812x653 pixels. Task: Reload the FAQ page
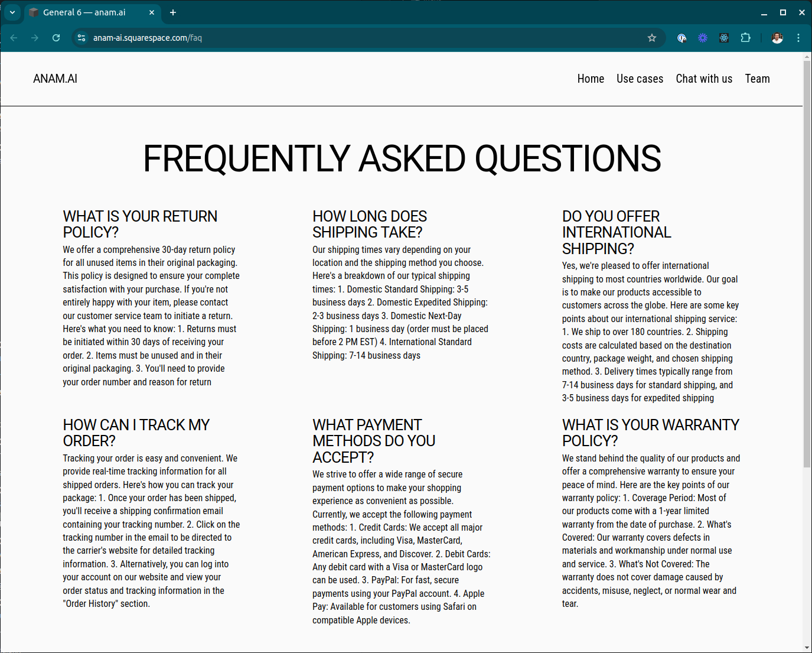56,37
